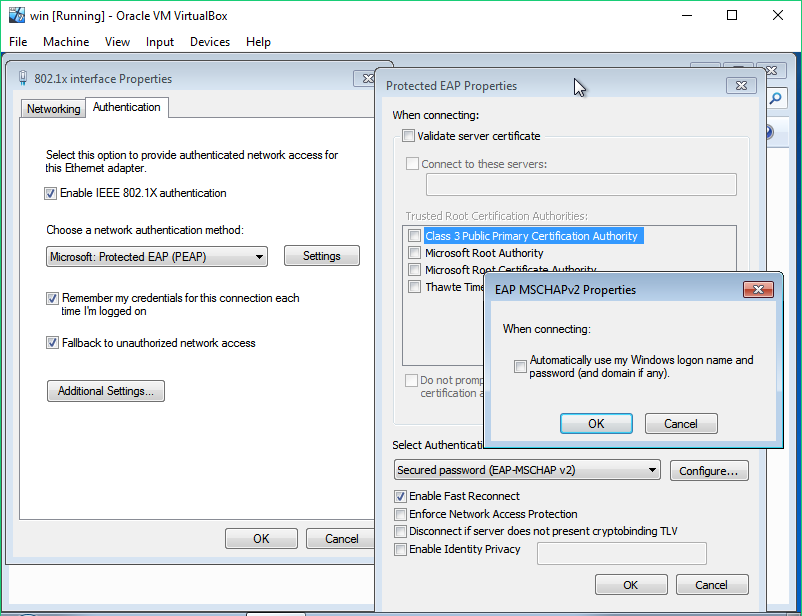Select the Authentication tab
The height and width of the screenshot is (616, 802).
[126, 107]
